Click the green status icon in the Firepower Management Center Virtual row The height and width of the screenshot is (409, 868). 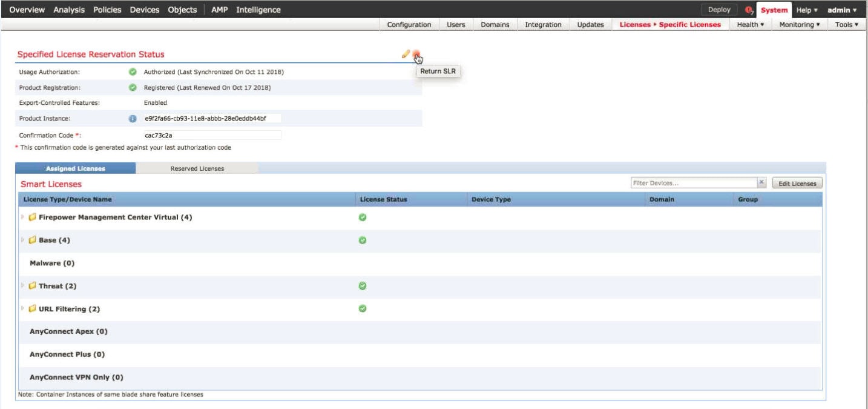coord(363,218)
